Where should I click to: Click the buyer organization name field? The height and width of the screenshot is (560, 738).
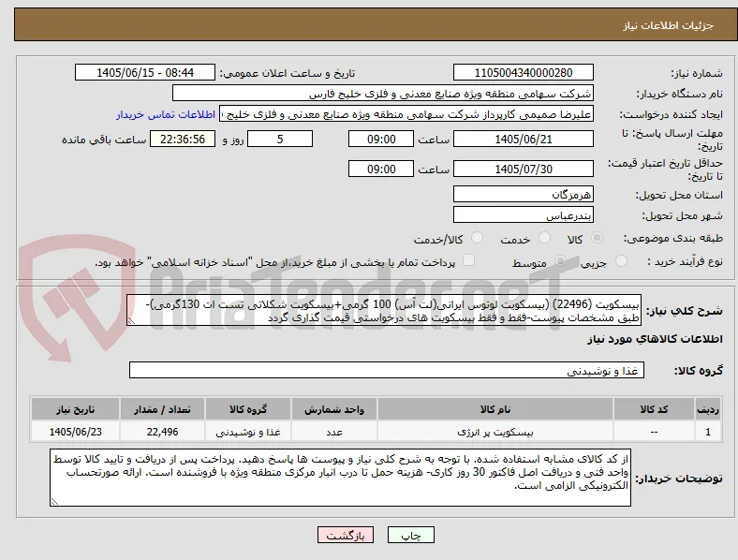click(383, 93)
